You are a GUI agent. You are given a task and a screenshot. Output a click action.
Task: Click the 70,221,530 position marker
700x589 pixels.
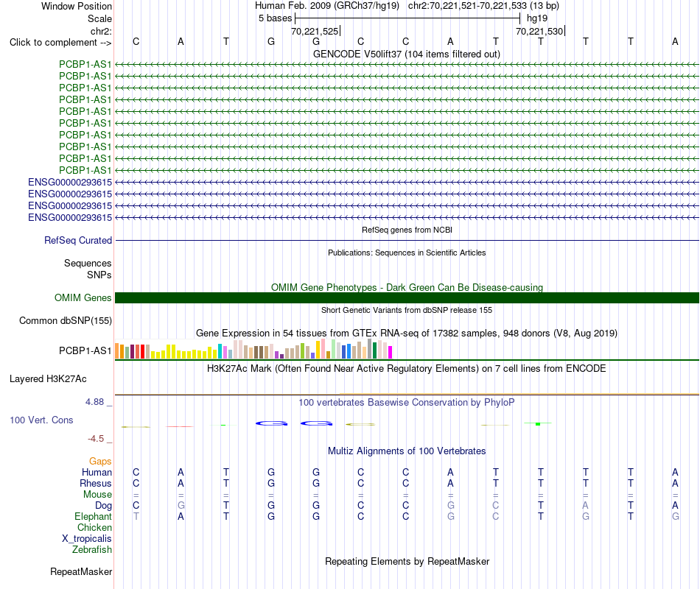pos(539,31)
